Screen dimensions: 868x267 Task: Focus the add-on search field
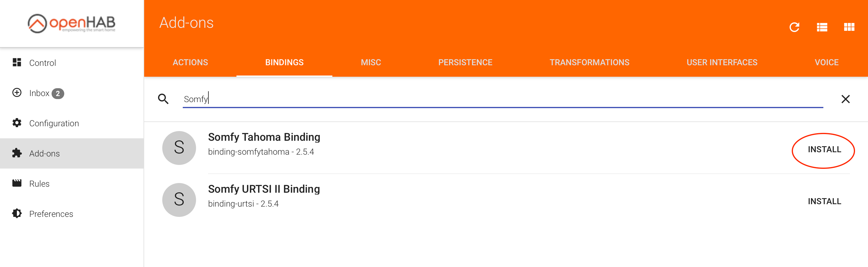(x=502, y=99)
